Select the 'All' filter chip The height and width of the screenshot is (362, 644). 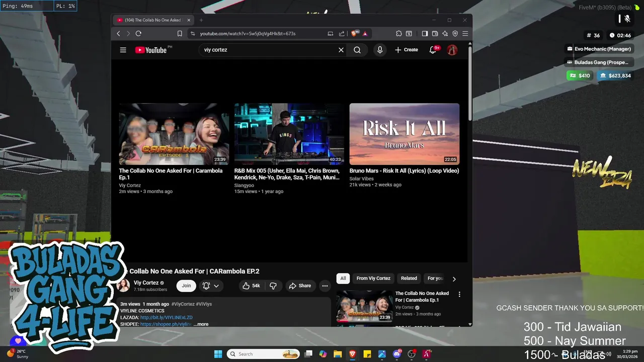click(x=343, y=278)
